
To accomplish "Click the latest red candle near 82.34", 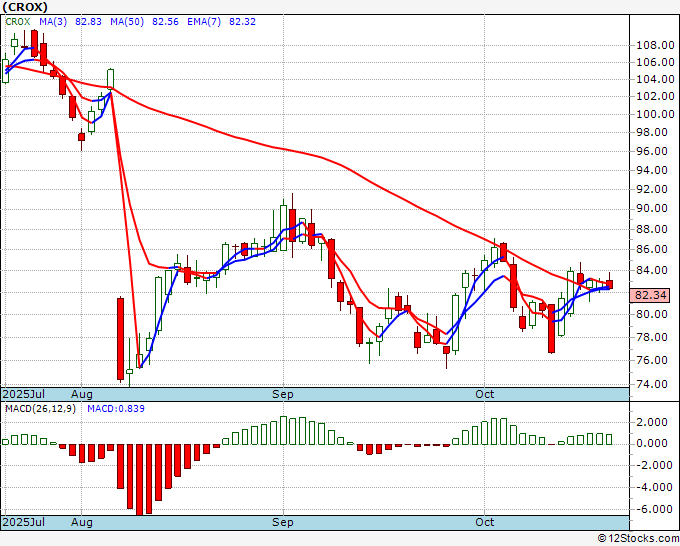I will (x=609, y=284).
